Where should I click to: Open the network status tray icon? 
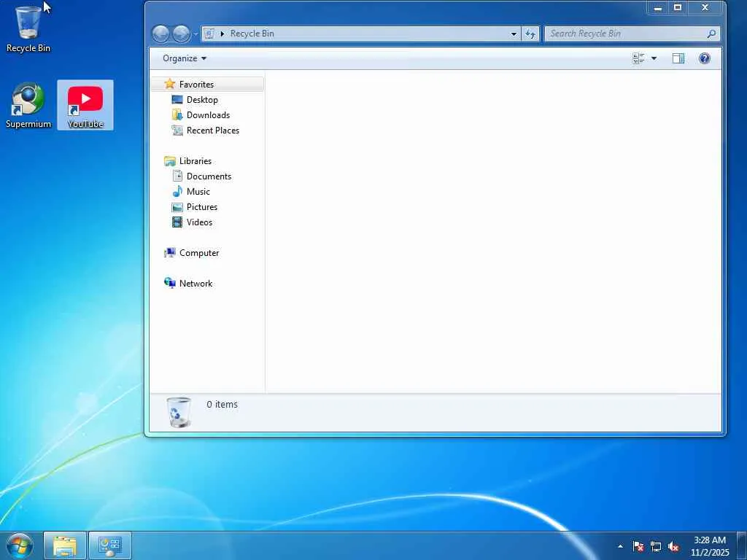pyautogui.click(x=656, y=546)
